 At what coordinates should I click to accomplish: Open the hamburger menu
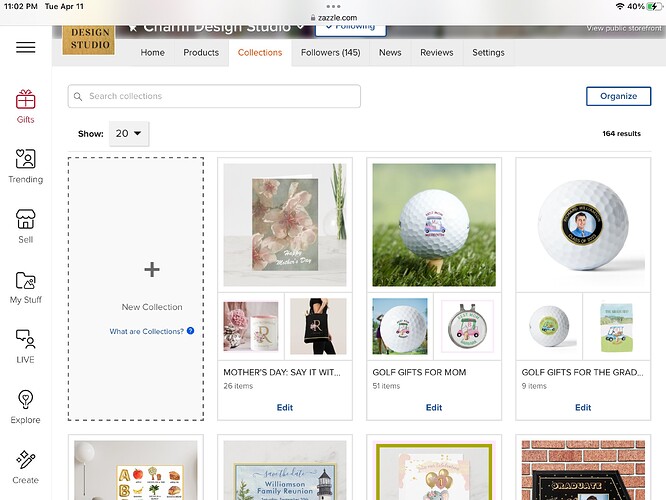pos(25,47)
